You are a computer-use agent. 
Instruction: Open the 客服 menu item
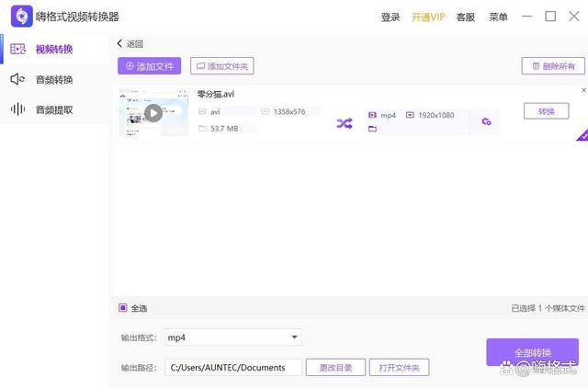(x=466, y=17)
